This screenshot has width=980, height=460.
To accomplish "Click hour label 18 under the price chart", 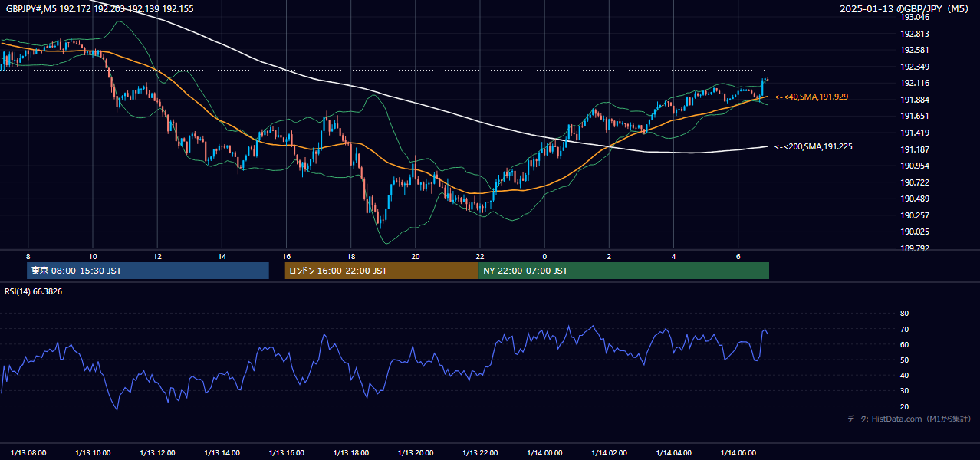I will [350, 256].
